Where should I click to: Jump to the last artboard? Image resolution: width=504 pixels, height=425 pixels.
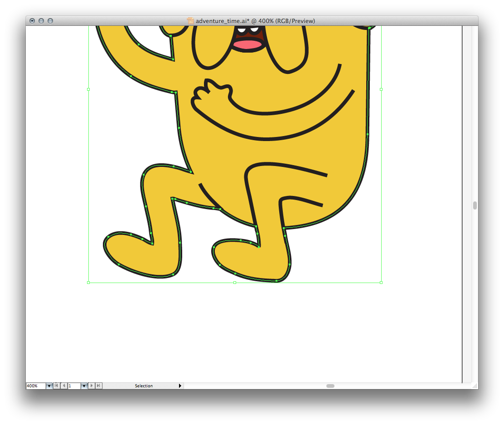98,386
